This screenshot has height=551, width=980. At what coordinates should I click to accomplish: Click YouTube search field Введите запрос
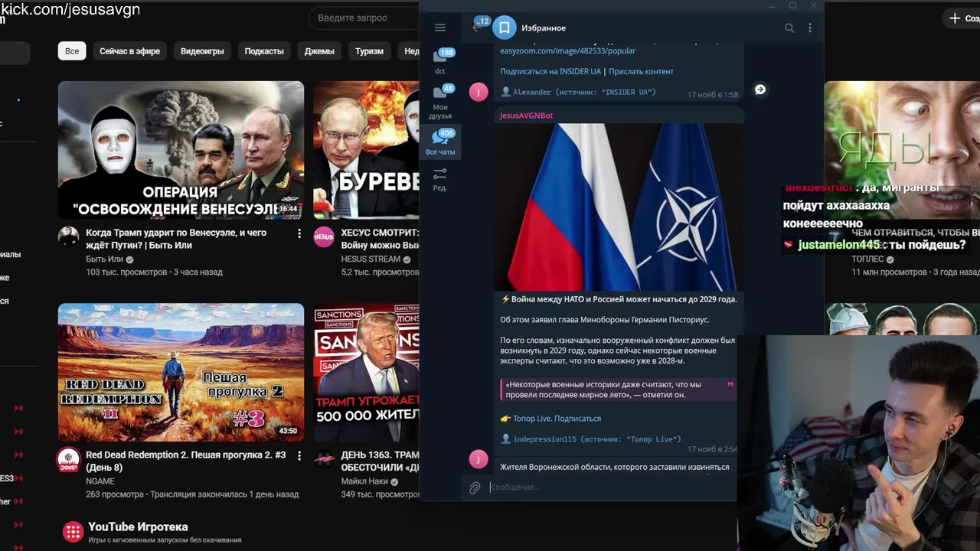click(x=364, y=18)
